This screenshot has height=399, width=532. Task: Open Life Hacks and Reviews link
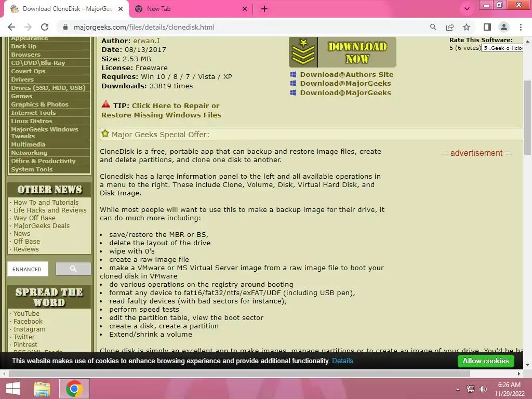pos(50,210)
